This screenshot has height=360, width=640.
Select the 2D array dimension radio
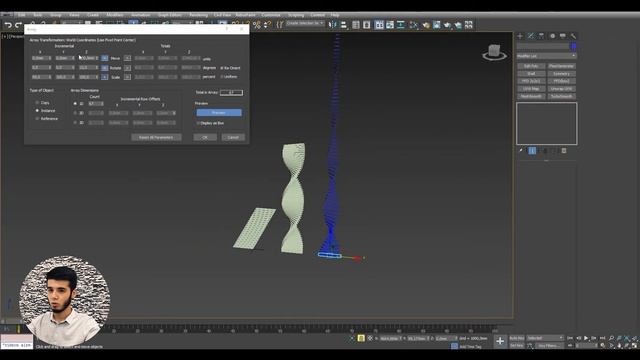(x=75, y=113)
